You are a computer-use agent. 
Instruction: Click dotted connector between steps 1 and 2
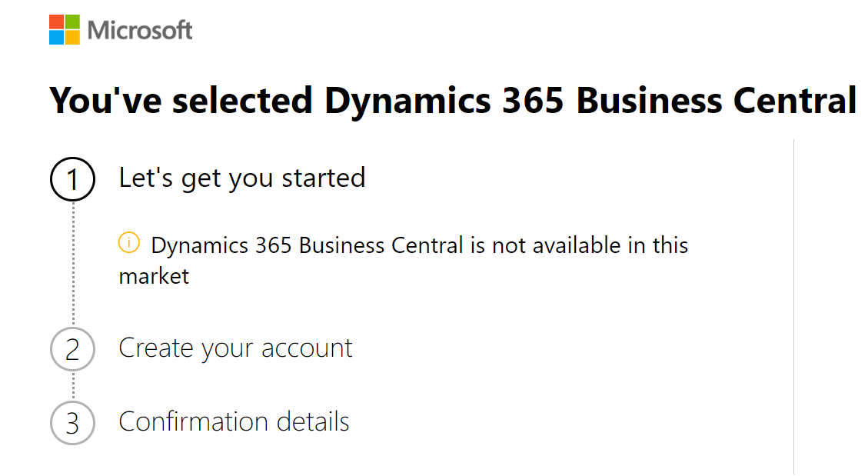73,264
